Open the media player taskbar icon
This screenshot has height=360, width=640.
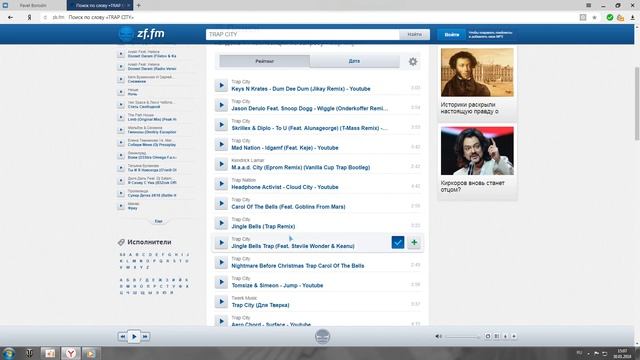[91, 353]
